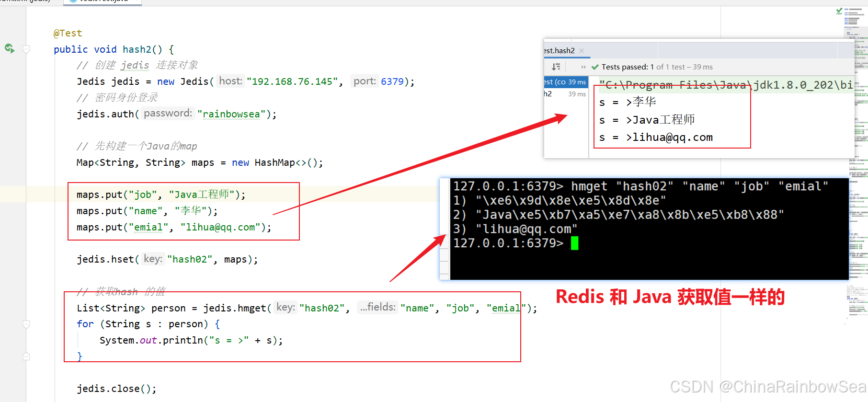Collapse the hash2 method with its fold marker

(x=26, y=49)
